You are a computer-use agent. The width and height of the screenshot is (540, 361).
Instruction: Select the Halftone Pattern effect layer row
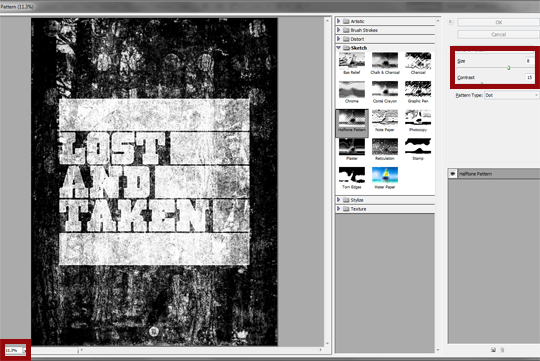[x=494, y=174]
